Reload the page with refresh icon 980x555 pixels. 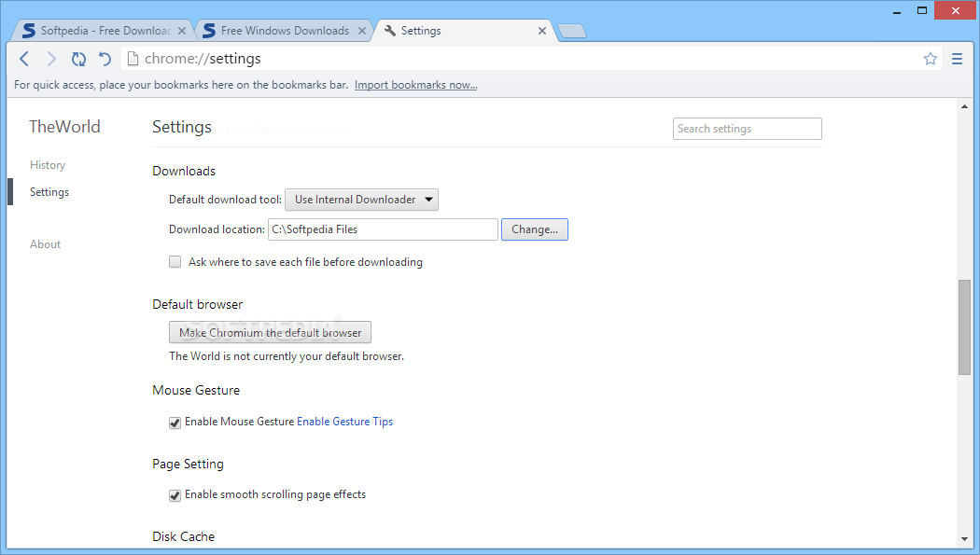coord(78,59)
